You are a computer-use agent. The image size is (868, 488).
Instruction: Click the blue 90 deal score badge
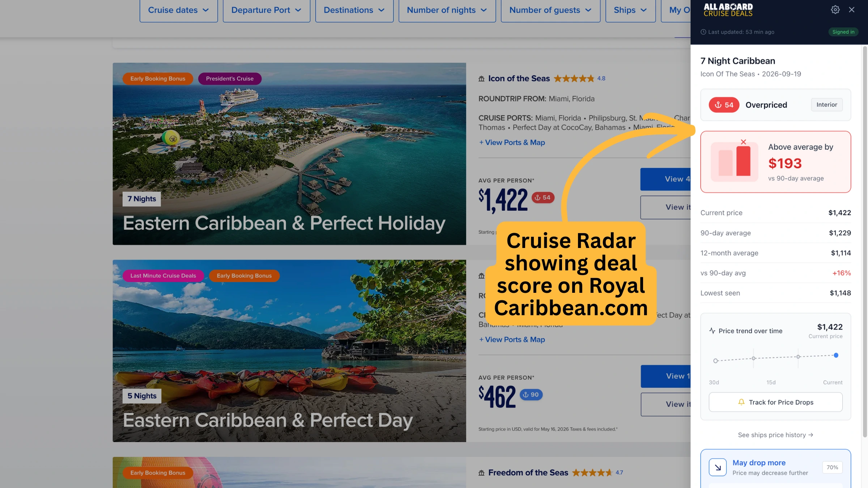click(531, 395)
